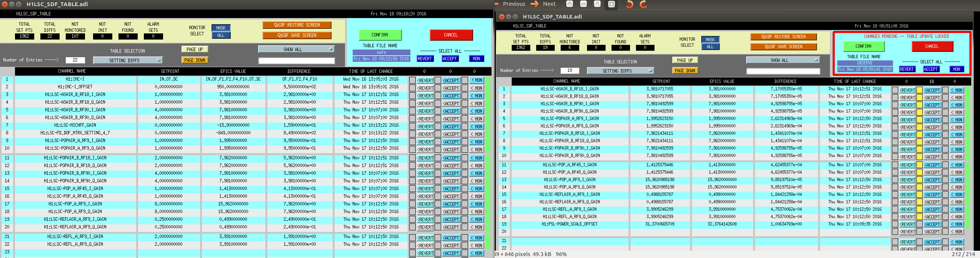Click select-all MON under safe table file
Screen dimensions: 980x258
pos(477,59)
